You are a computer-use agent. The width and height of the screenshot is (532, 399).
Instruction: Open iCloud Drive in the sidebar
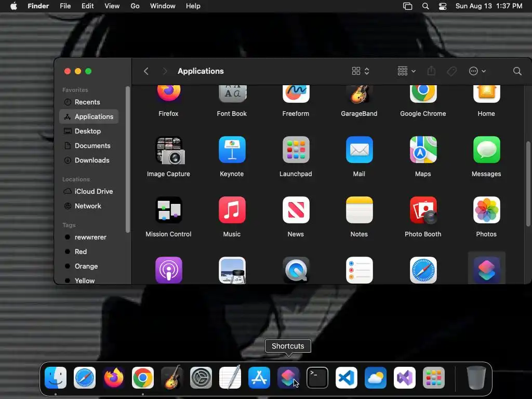(x=89, y=191)
